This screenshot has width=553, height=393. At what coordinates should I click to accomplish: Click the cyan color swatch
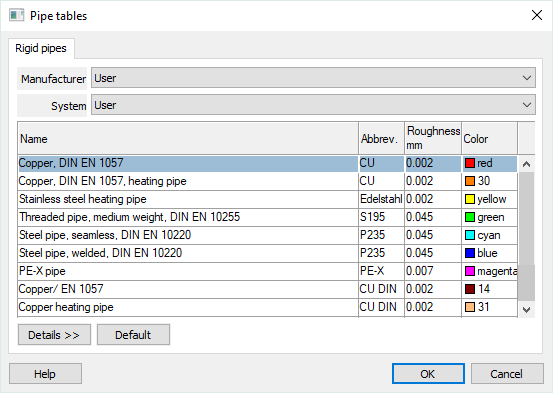(x=470, y=235)
